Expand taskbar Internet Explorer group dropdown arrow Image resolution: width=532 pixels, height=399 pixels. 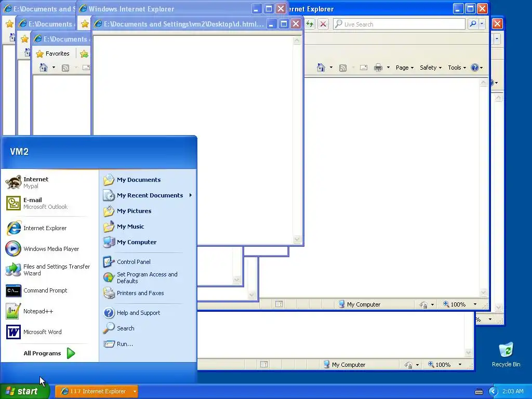(135, 391)
